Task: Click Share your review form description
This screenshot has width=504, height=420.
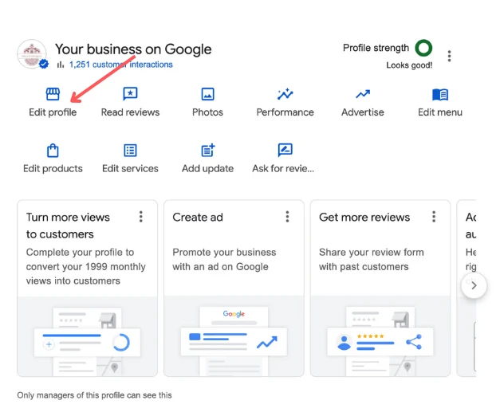Action: [372, 259]
